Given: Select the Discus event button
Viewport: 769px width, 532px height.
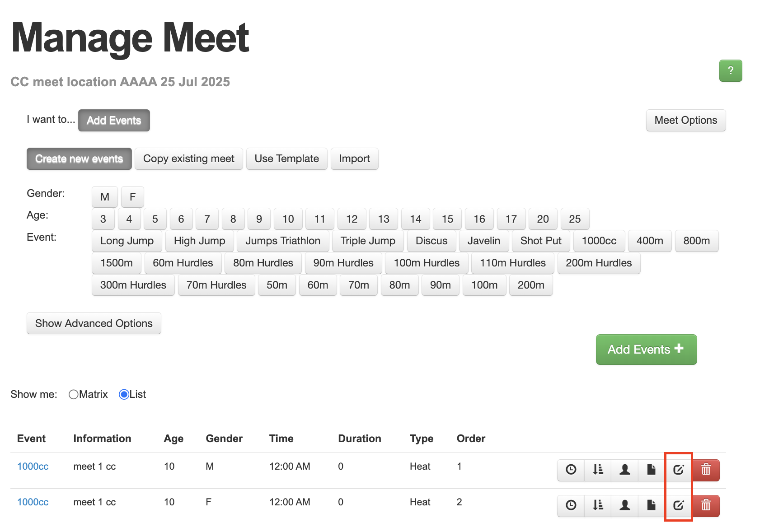Looking at the screenshot, I should click(x=431, y=241).
